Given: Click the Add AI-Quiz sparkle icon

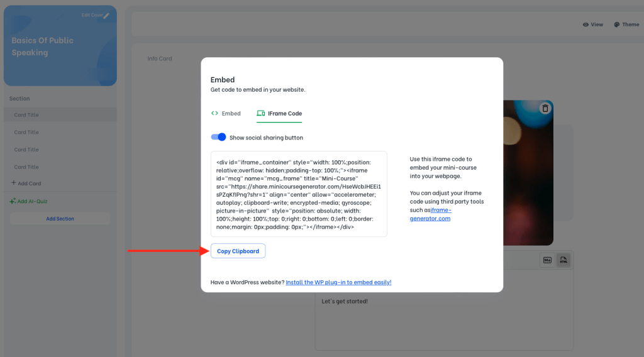Looking at the screenshot, I should pos(13,201).
